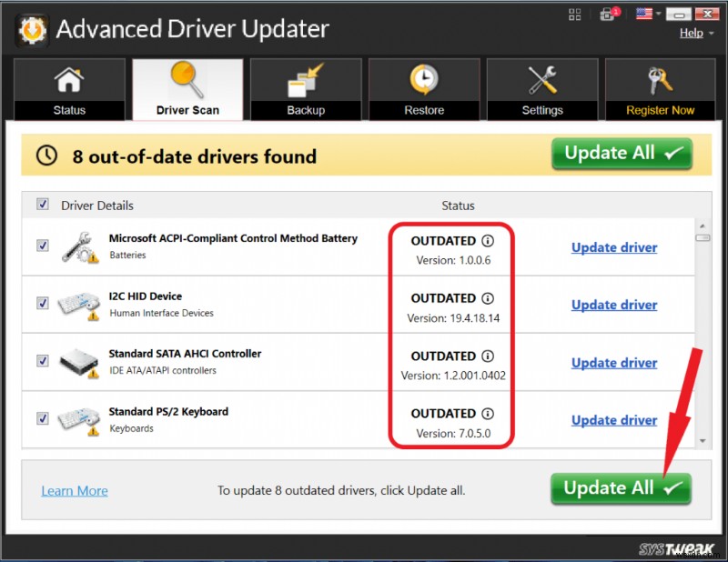Click the Version: 7.0.5.0 text

pos(453,434)
